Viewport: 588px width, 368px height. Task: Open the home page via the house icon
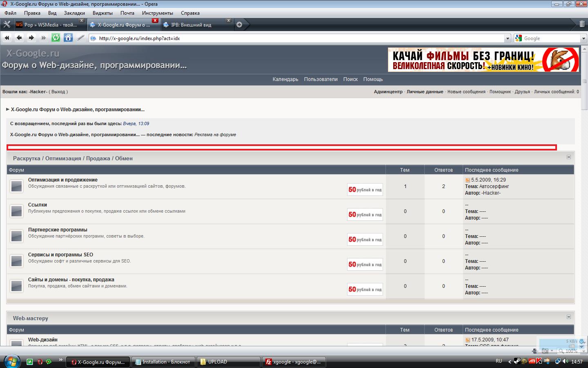click(68, 38)
